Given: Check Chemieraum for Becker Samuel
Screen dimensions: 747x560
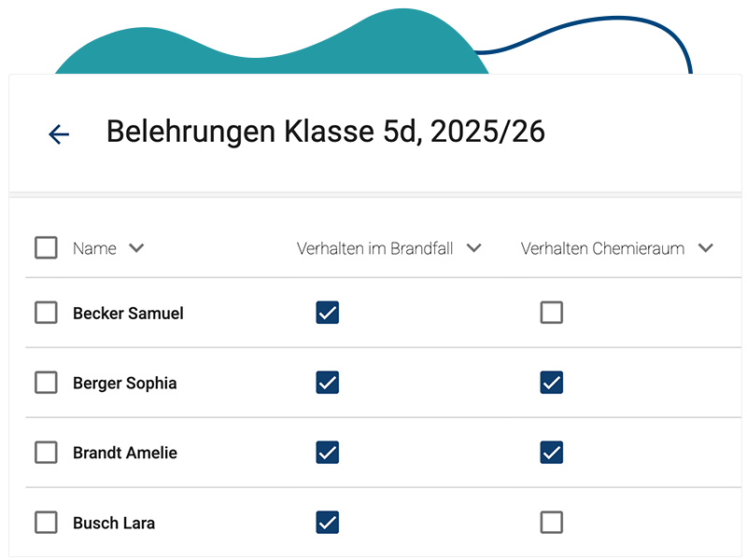Looking at the screenshot, I should click(552, 313).
